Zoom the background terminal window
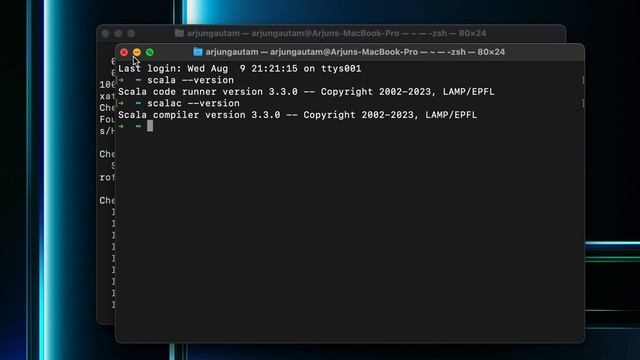This screenshot has width=640, height=360. pos(131,33)
